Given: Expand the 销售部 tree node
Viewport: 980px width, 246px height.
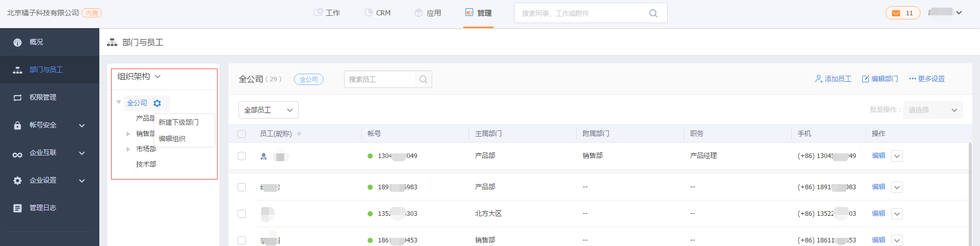Looking at the screenshot, I should tap(128, 134).
